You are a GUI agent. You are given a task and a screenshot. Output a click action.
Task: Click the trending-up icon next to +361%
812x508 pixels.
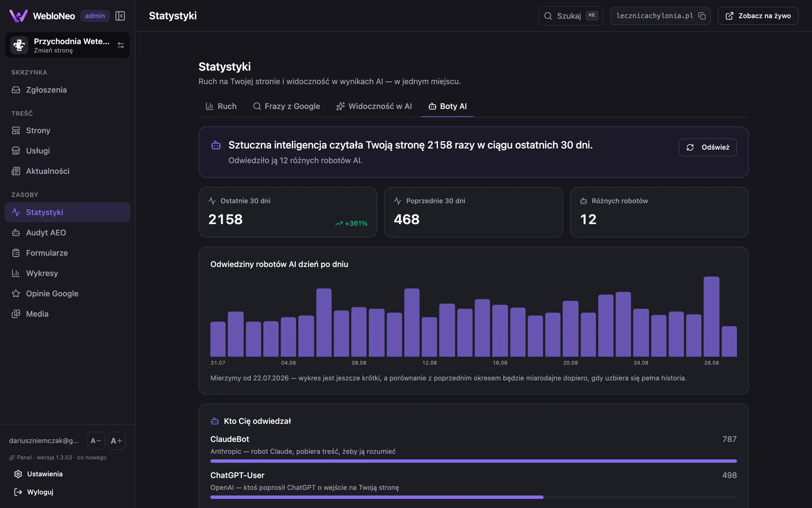[x=339, y=224]
